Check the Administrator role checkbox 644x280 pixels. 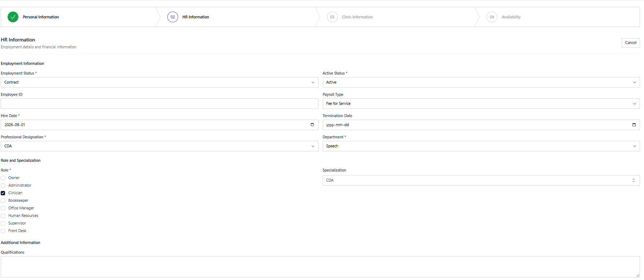3,186
